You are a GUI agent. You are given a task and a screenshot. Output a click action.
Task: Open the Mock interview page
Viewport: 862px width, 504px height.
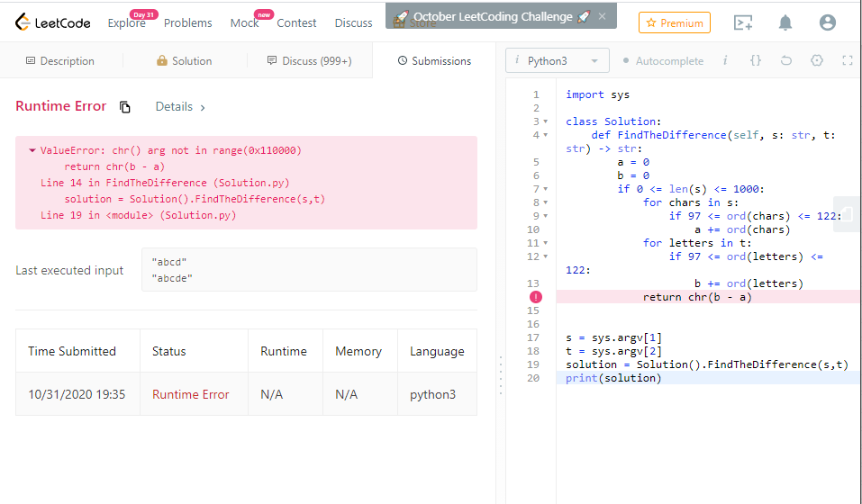(x=245, y=23)
